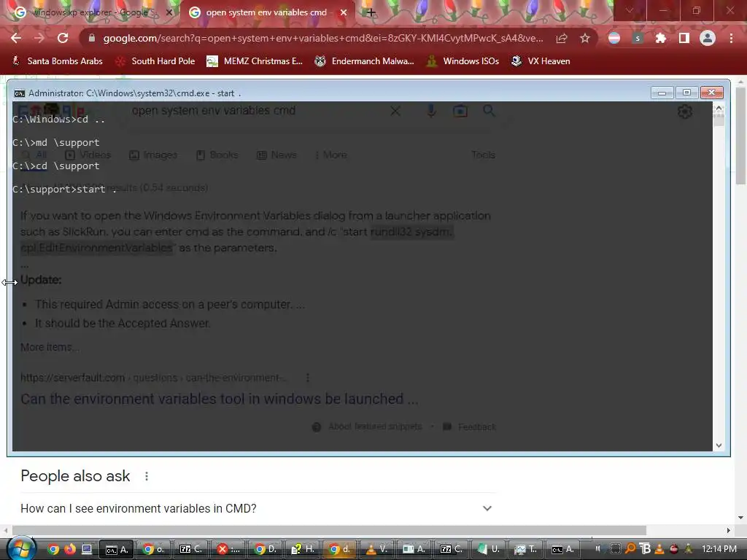Click the cmd window scrollbar up arrow

click(719, 109)
